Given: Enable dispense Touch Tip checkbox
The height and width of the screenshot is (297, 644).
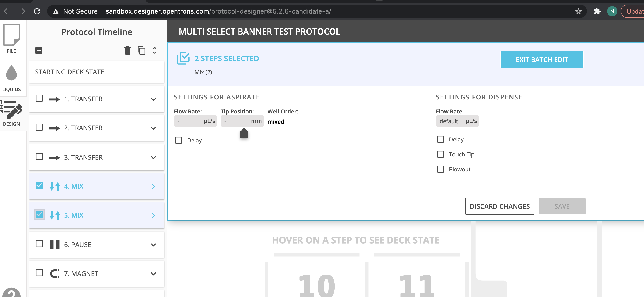Looking at the screenshot, I should pos(440,154).
